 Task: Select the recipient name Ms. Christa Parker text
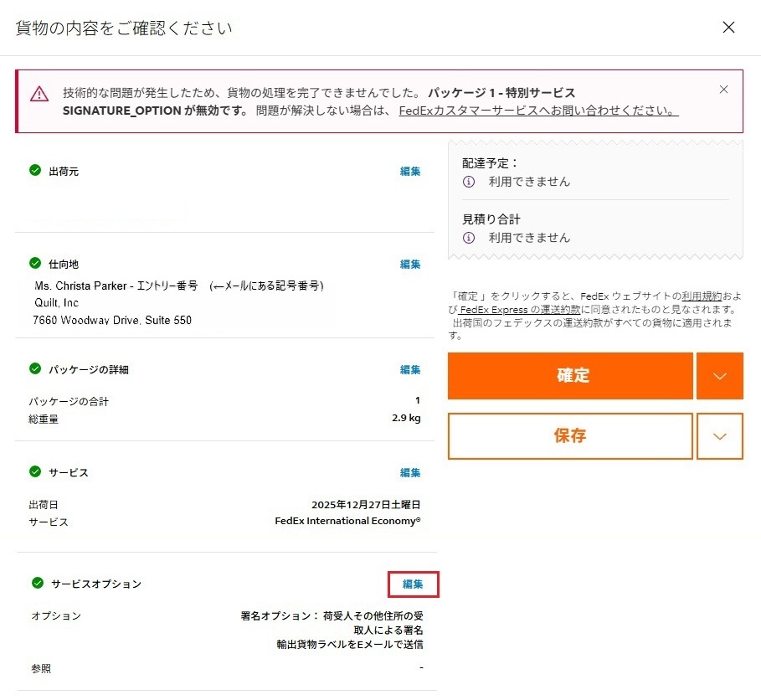(x=80, y=286)
